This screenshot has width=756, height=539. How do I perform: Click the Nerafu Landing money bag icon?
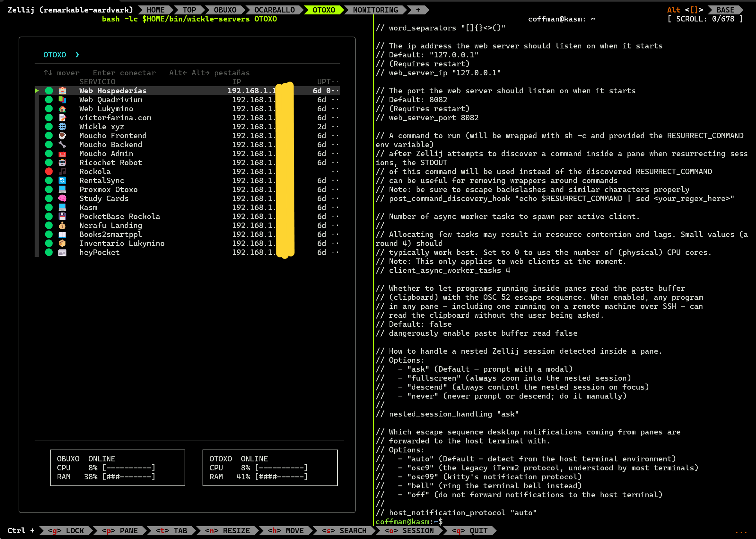point(62,225)
